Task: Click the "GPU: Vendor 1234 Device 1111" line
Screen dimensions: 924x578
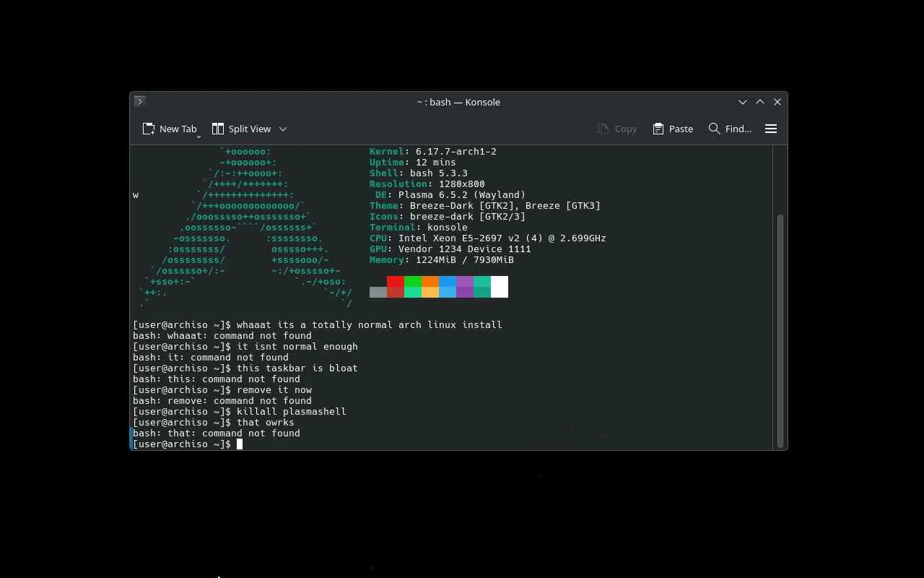Action: click(x=450, y=249)
